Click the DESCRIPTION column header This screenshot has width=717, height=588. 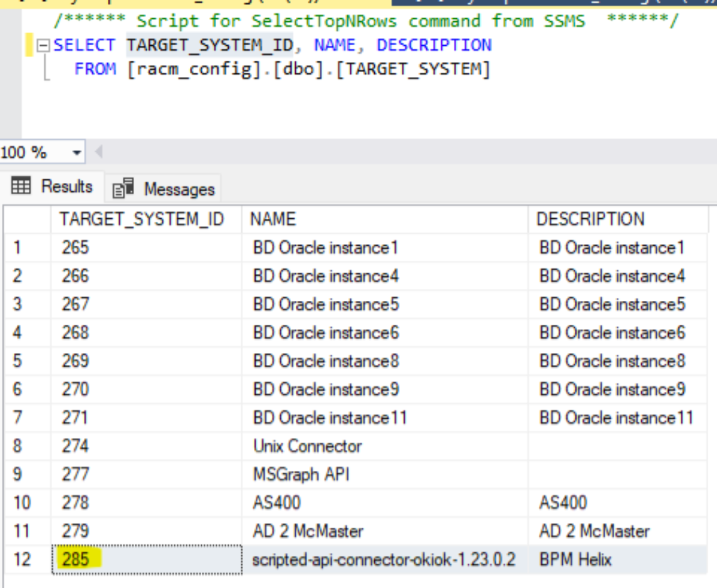618,219
